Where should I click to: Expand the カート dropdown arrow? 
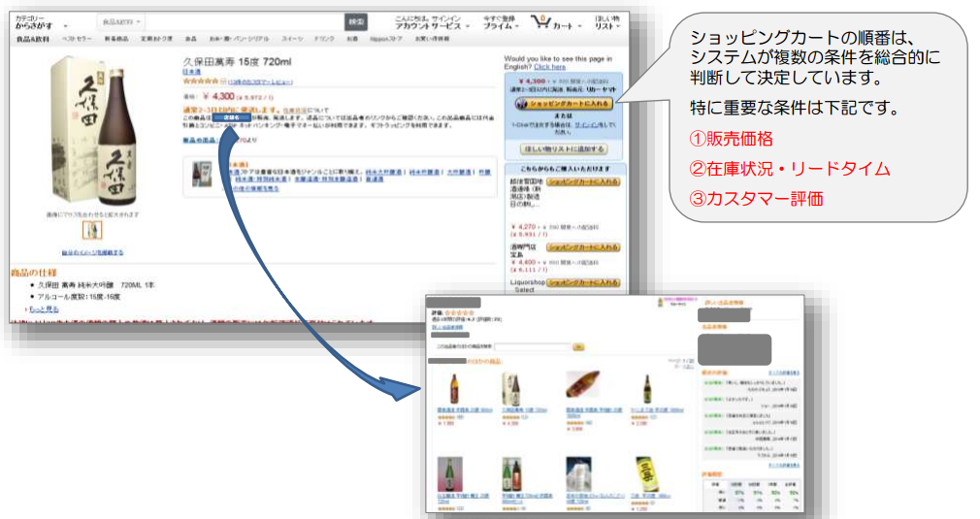point(580,26)
